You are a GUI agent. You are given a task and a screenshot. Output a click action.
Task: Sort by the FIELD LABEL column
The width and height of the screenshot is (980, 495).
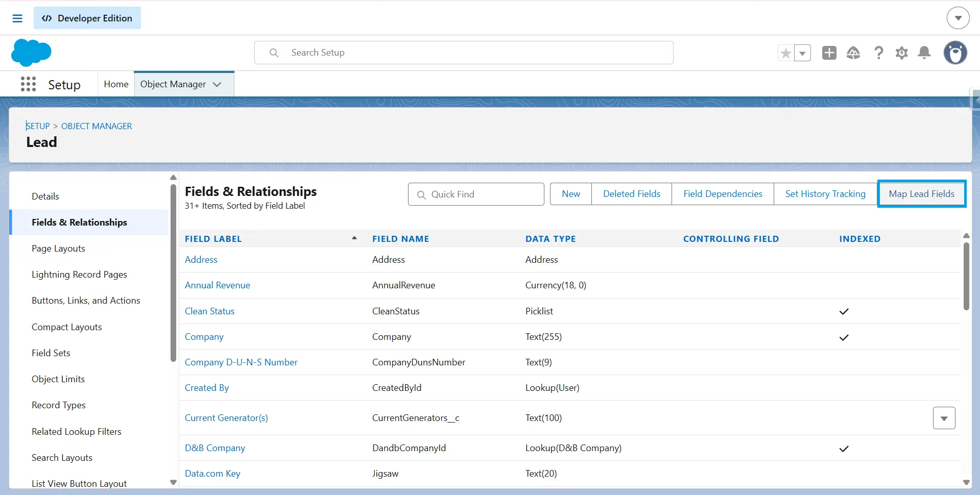[x=213, y=239]
